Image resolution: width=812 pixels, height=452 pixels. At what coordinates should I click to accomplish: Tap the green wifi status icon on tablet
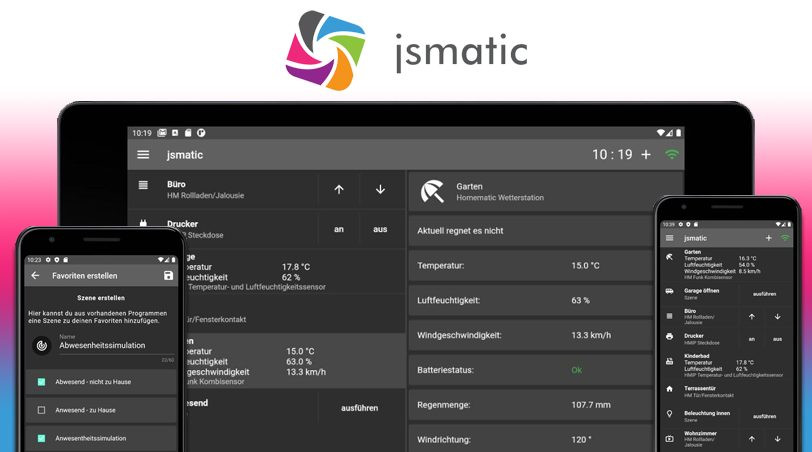672,154
